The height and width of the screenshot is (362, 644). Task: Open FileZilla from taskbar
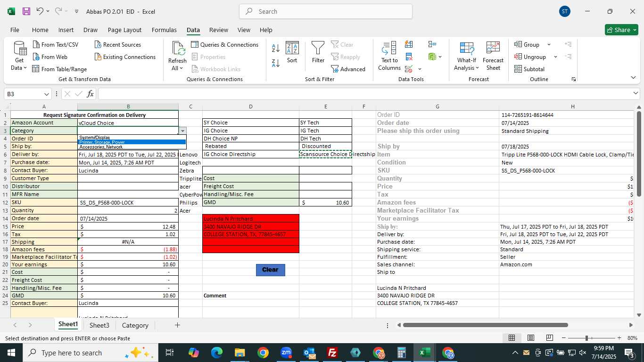[332, 353]
